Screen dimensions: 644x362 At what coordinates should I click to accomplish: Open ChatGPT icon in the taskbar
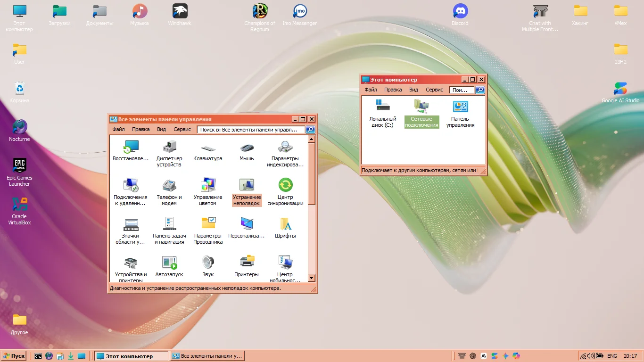(x=473, y=356)
